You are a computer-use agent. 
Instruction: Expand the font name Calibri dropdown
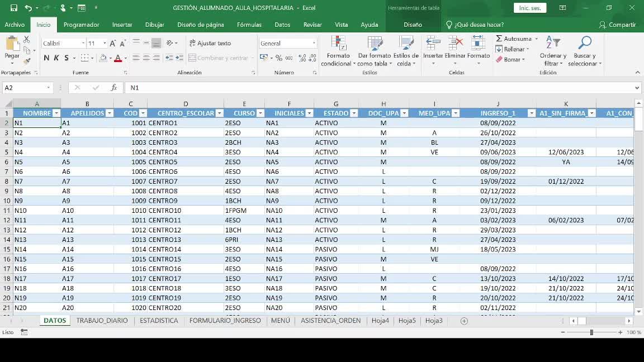[83, 44]
